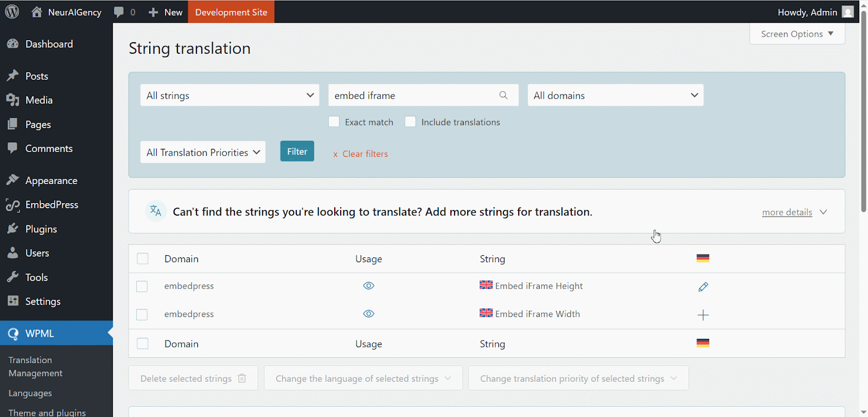Click the Settings sliders icon
Viewport: 868px width, 417px height.
[x=12, y=301]
